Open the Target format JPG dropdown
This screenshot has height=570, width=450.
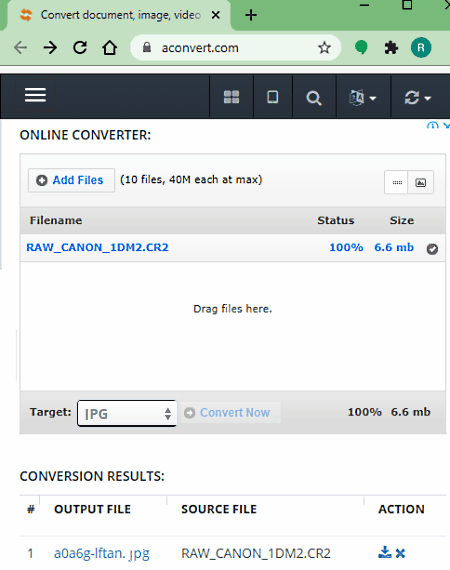(x=127, y=413)
